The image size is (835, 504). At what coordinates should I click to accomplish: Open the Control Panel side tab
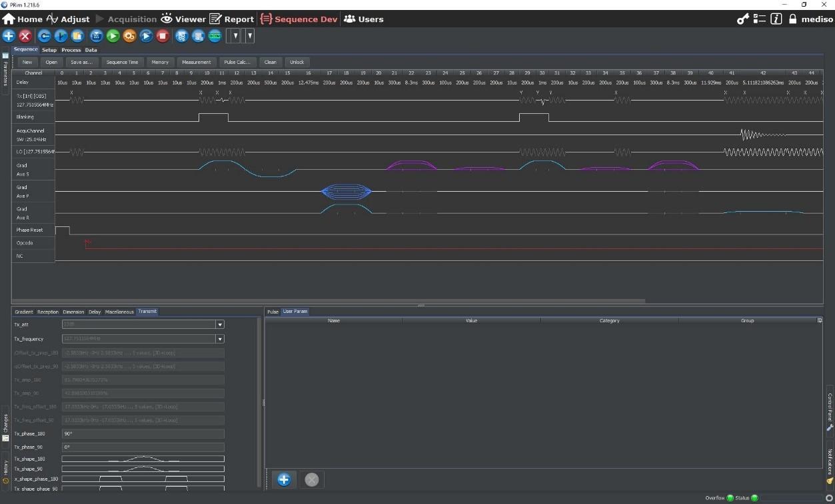coord(830,411)
